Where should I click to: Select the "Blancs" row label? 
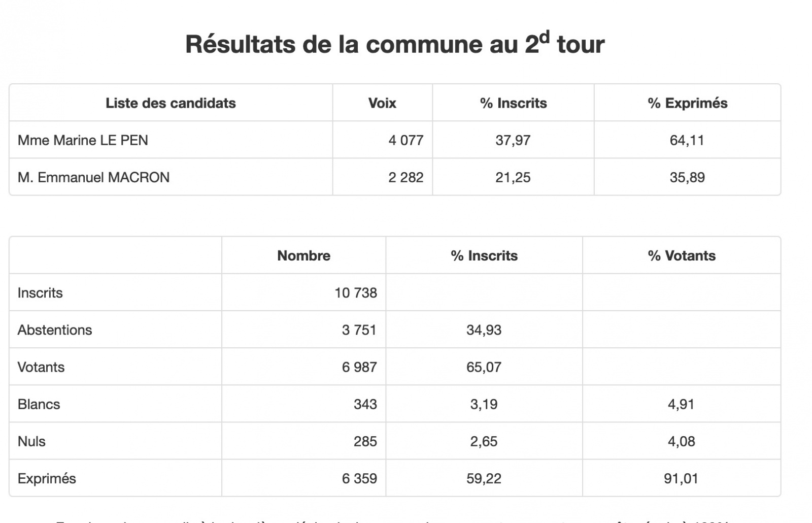[39, 404]
